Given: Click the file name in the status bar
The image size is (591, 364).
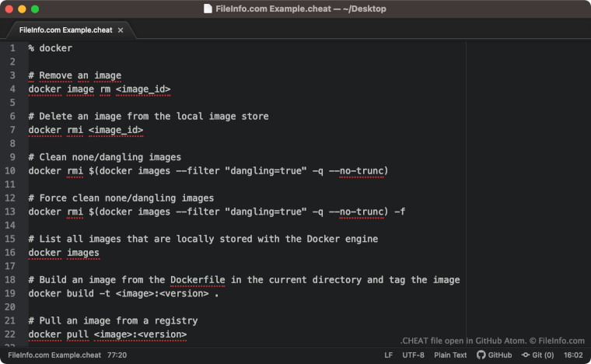Looking at the screenshot, I should click(x=54, y=355).
